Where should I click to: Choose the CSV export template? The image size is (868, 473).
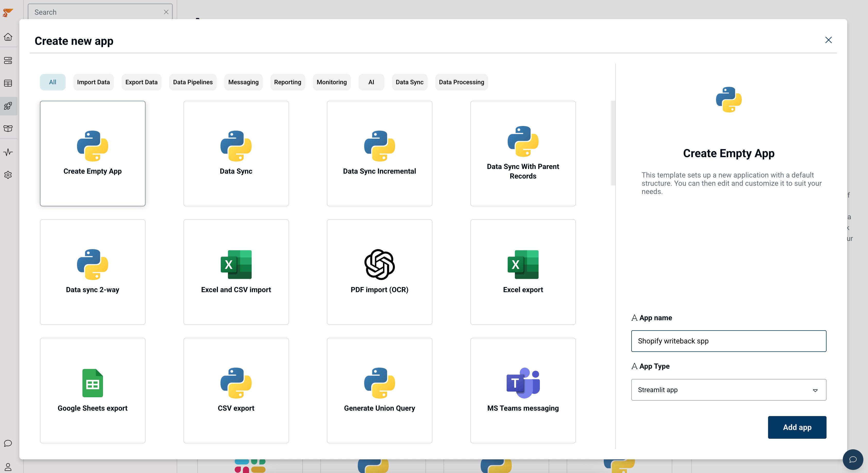click(236, 390)
